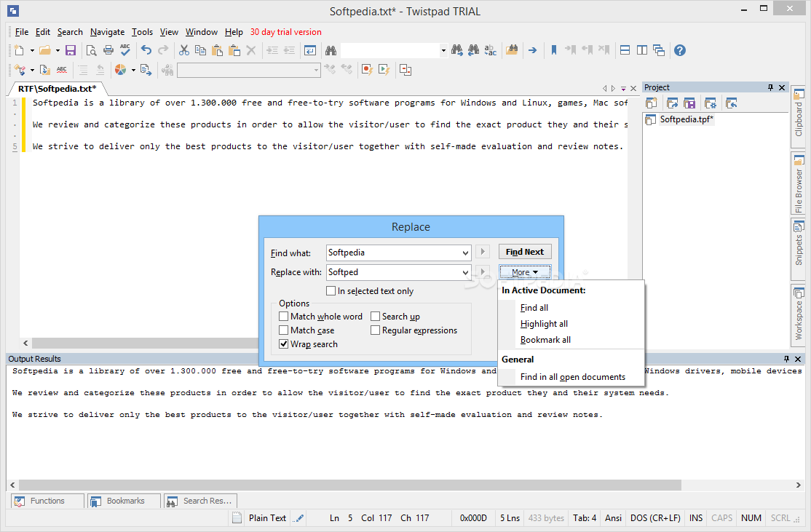Undo the last edit
Image resolution: width=811 pixels, height=532 pixels.
146,50
